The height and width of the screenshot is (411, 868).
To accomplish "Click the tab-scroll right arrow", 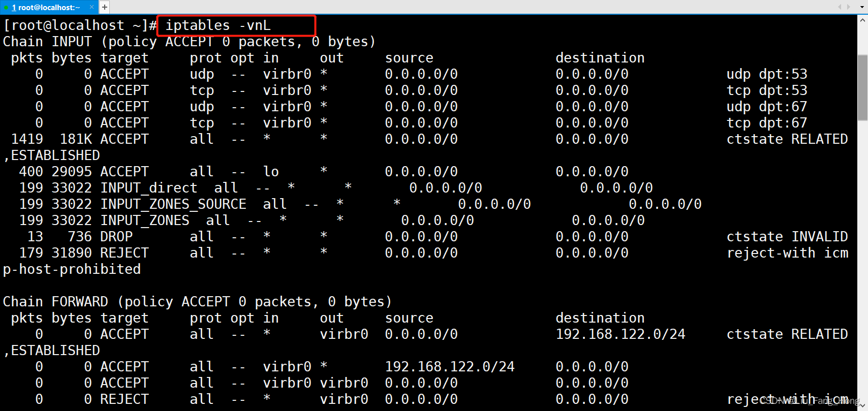I will 848,7.
